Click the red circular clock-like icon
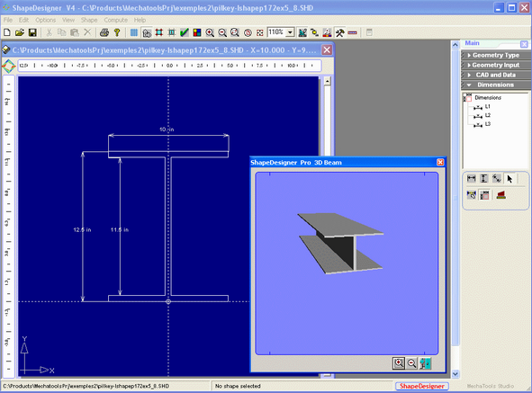This screenshot has width=532, height=393. 248,32
